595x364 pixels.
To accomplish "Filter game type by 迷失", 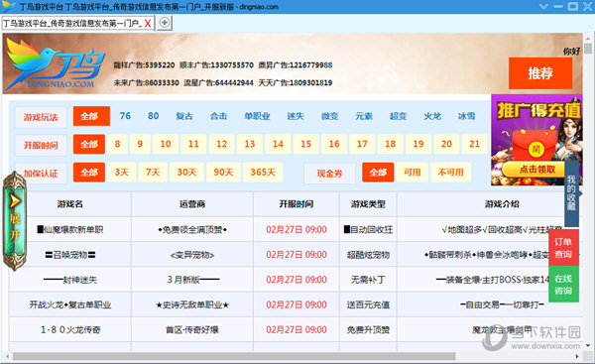I will [x=296, y=116].
